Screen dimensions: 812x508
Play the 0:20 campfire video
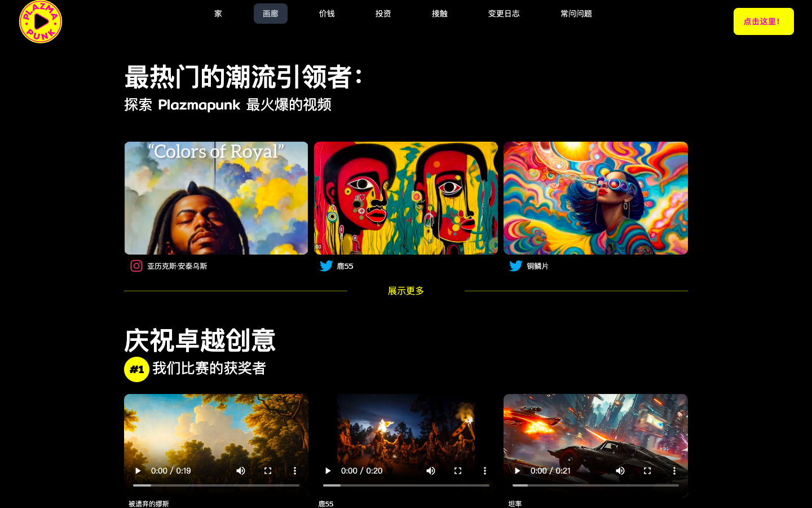pyautogui.click(x=328, y=471)
